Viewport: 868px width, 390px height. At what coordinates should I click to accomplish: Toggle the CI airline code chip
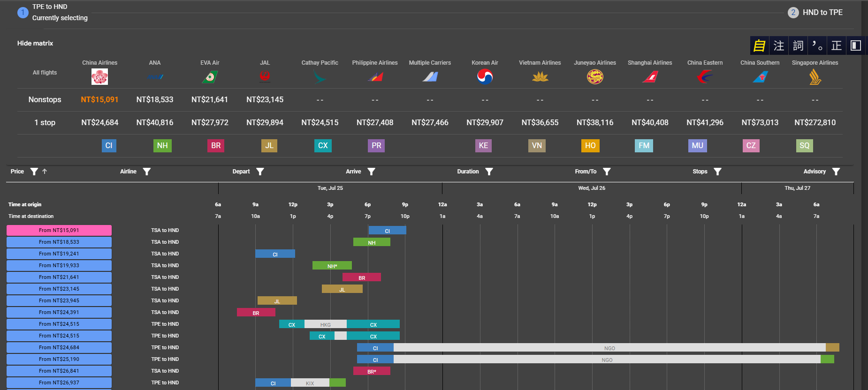point(109,146)
